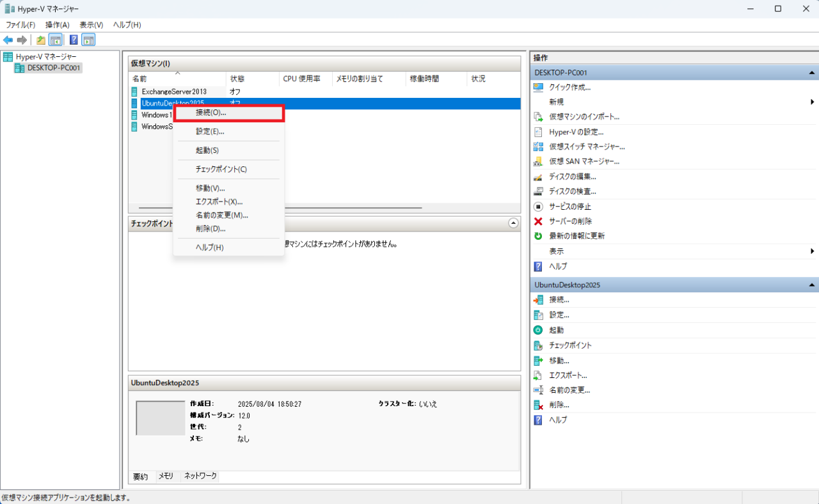Screen dimensions: 819x504
Task: Sort by メモリの割り当て column header
Action: tap(369, 79)
